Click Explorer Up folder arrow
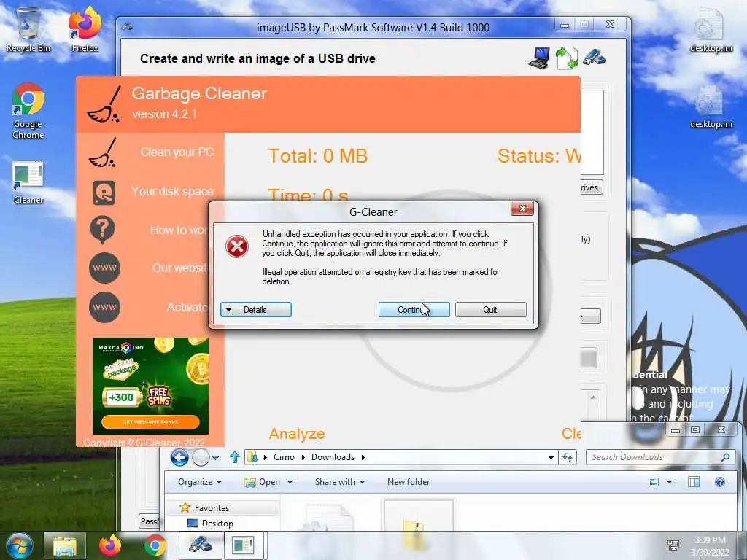 click(x=234, y=458)
